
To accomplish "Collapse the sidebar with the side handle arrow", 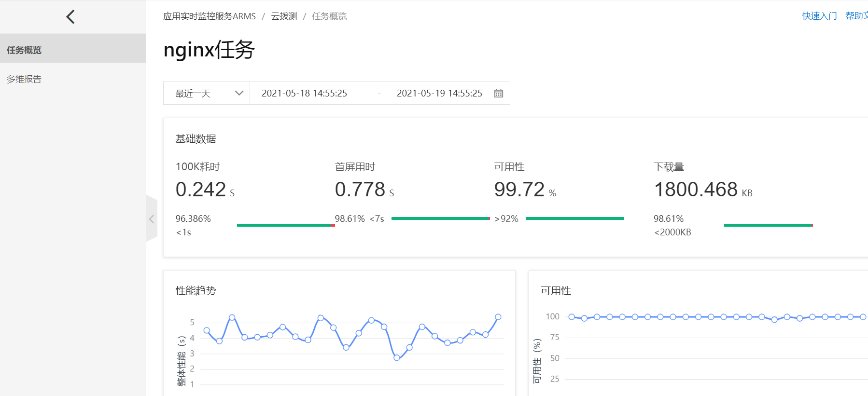I will click(152, 219).
